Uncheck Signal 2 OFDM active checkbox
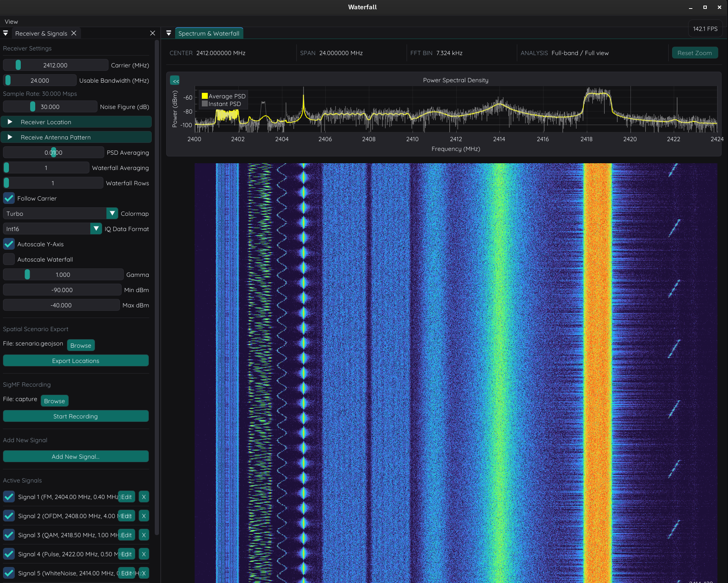This screenshot has height=583, width=728. 9,516
